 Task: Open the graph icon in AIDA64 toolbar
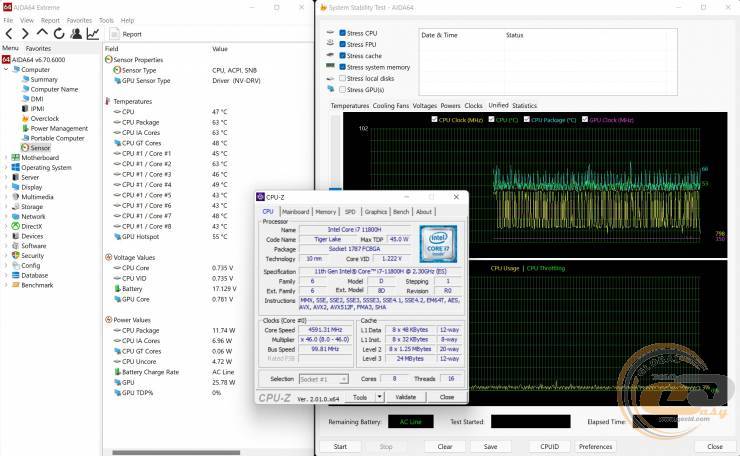[93, 34]
